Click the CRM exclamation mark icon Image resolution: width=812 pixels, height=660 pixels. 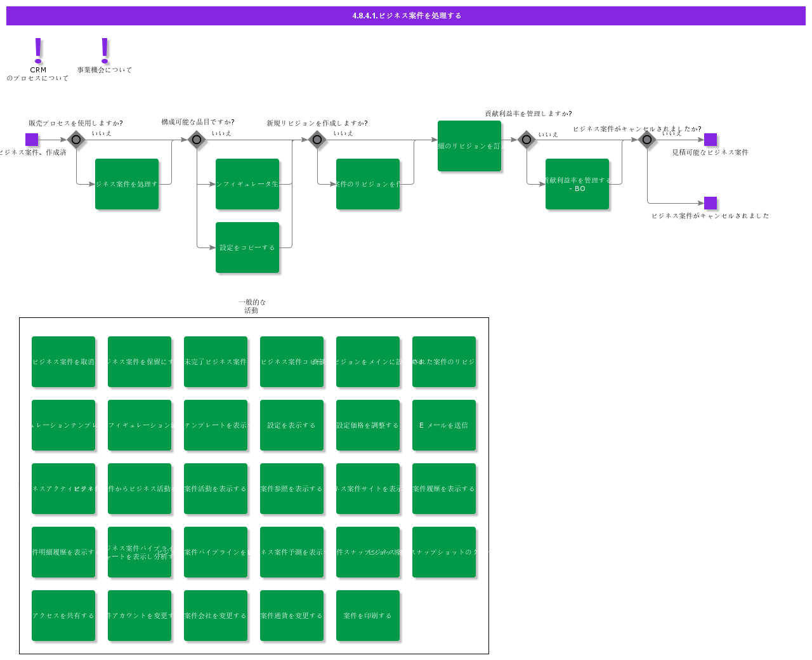pyautogui.click(x=38, y=51)
